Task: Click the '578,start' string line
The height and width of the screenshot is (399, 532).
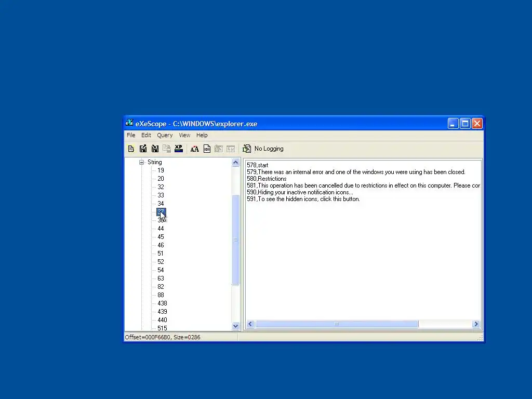Action: (258, 165)
